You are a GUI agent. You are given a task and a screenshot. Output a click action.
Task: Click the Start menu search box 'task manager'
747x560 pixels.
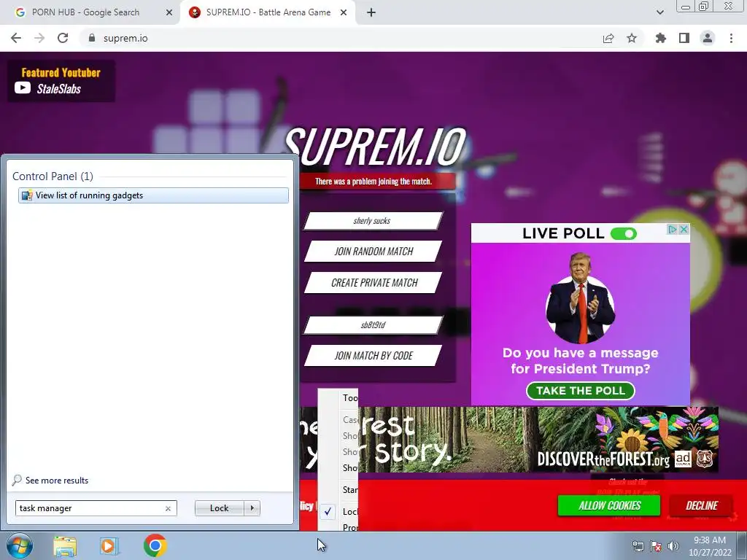point(90,508)
